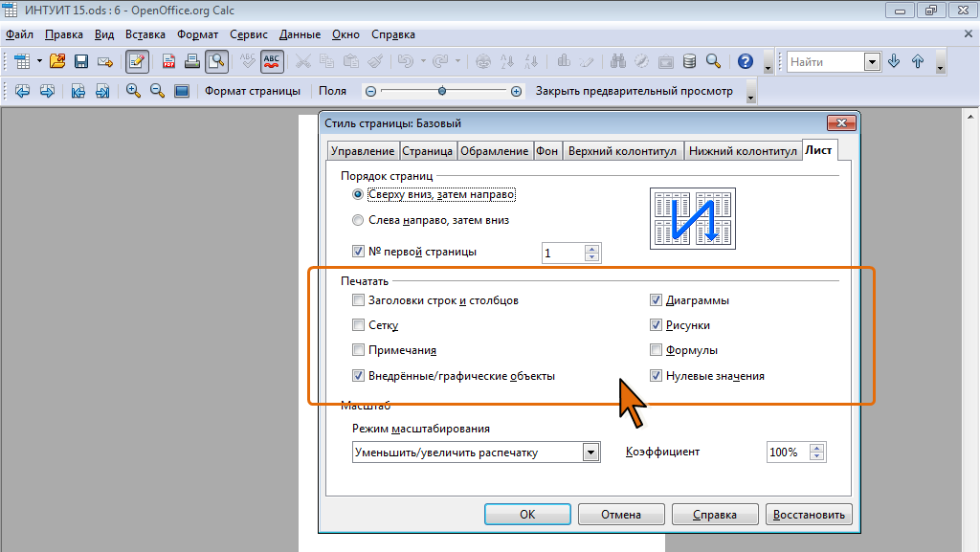980x552 pixels.
Task: Save the document with the floppy icon
Action: (x=81, y=61)
